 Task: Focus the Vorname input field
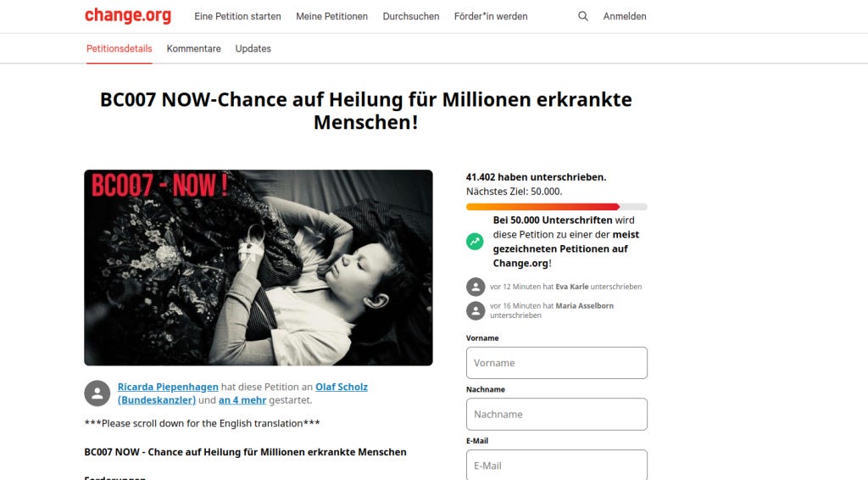click(x=556, y=363)
